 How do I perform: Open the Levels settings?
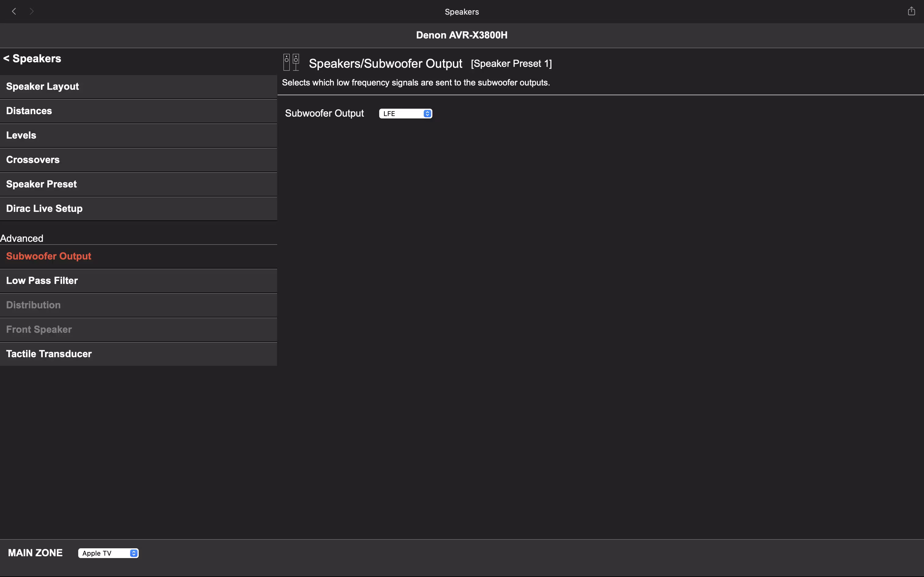pos(21,136)
